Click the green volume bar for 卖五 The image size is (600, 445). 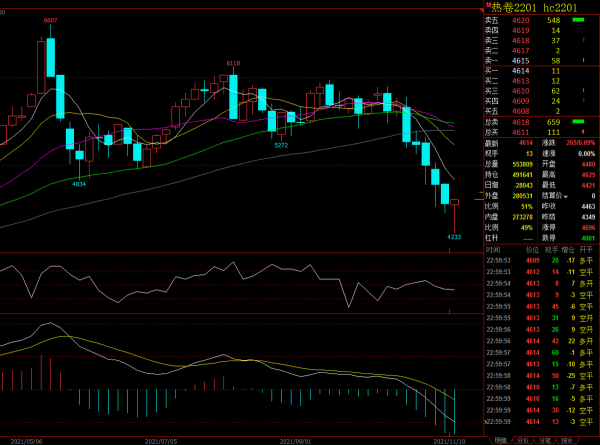[577, 20]
